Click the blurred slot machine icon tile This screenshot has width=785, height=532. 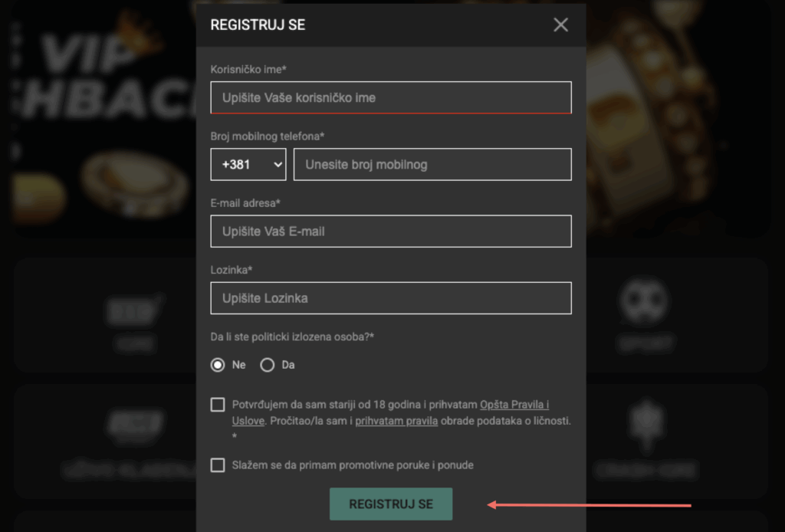106,314
